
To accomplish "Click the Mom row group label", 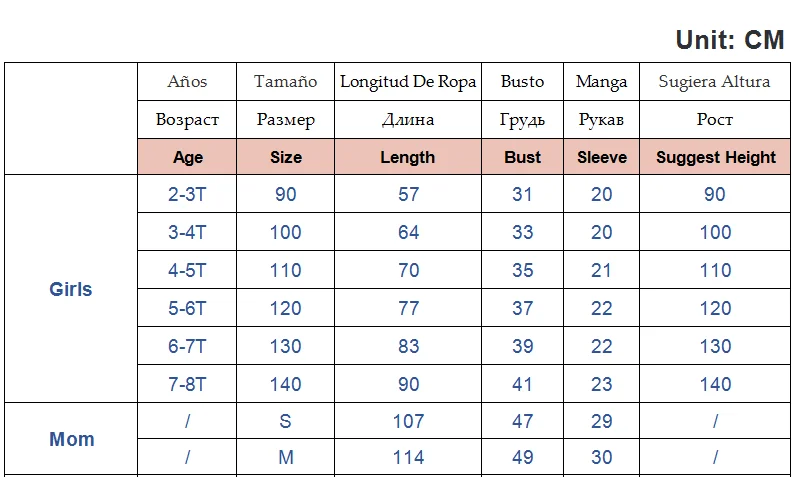I will pyautogui.click(x=71, y=439).
